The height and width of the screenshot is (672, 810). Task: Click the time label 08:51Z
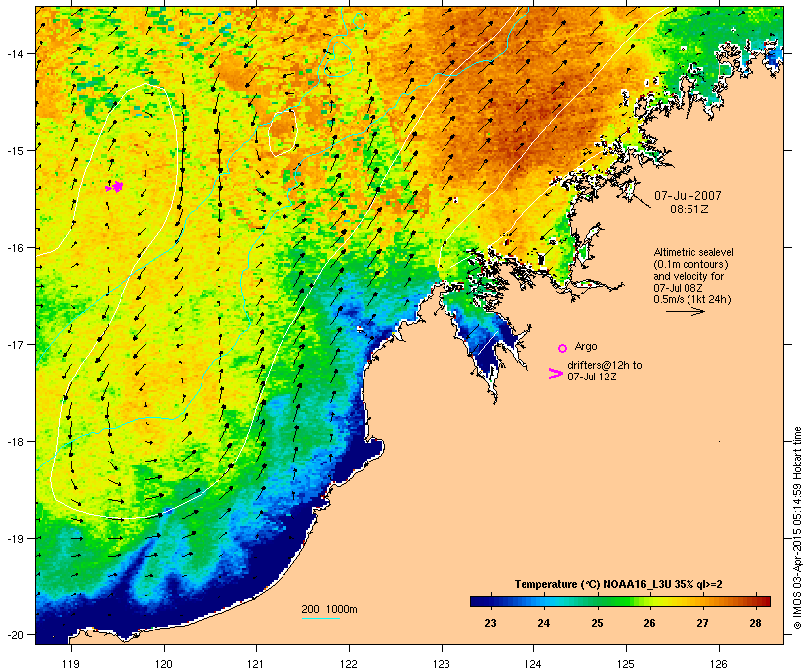[x=689, y=210]
